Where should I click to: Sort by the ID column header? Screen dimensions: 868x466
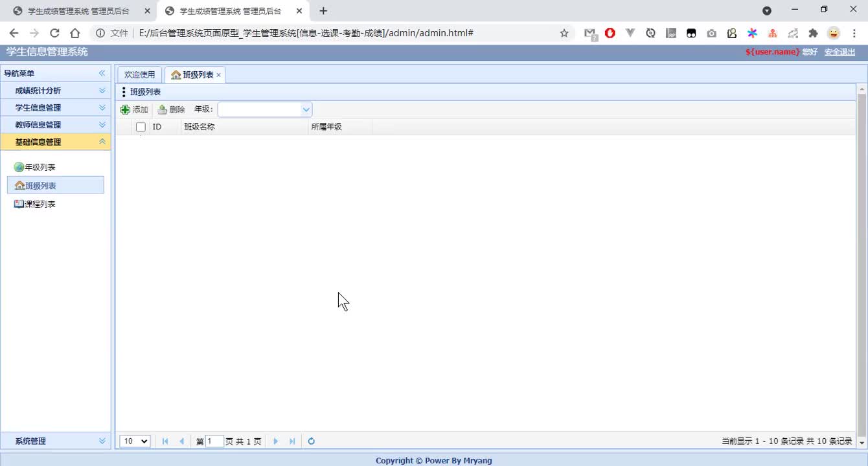coord(165,127)
